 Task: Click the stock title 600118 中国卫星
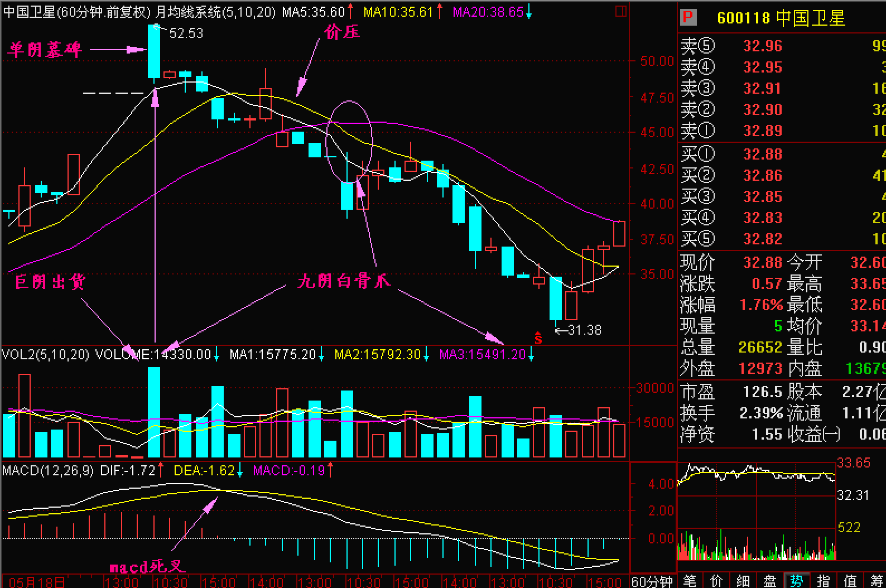click(x=781, y=18)
